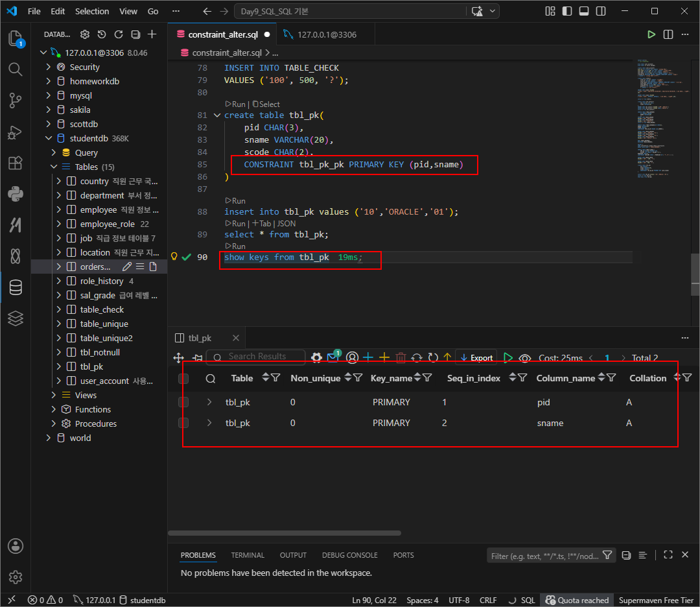Collapse the studentdb database

pyautogui.click(x=49, y=139)
